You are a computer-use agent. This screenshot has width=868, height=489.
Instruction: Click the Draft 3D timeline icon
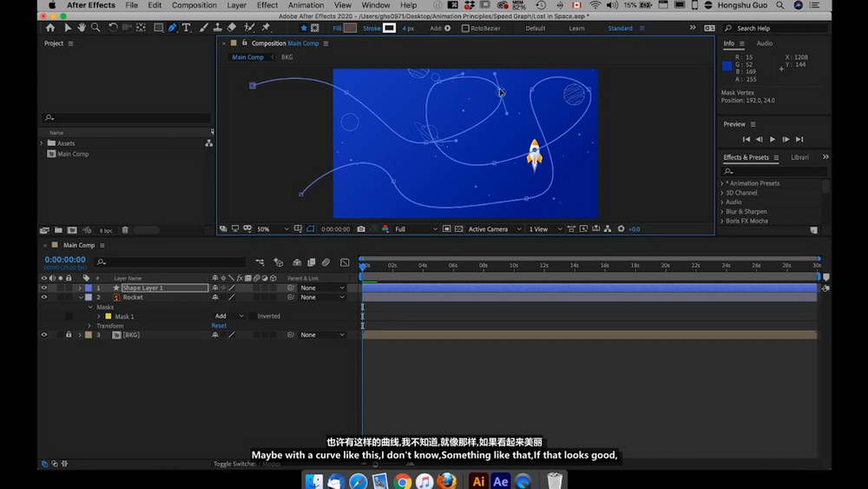[278, 262]
